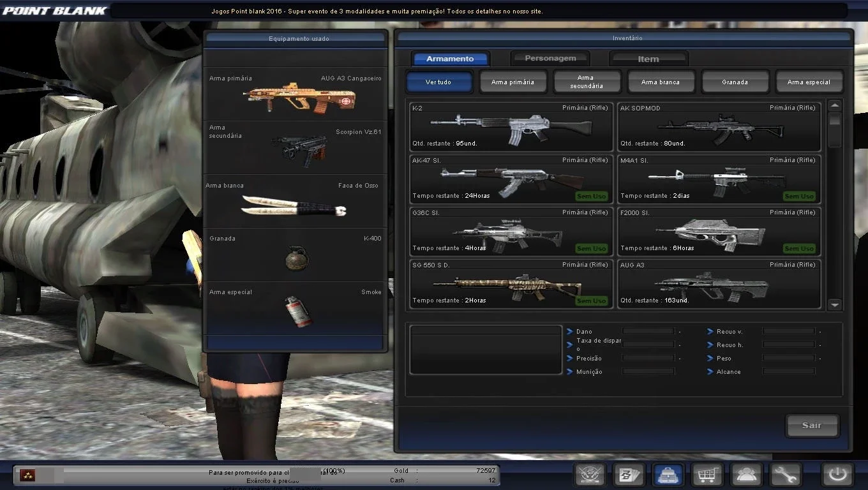Click the Munição stat label
The width and height of the screenshot is (868, 490).
click(589, 372)
